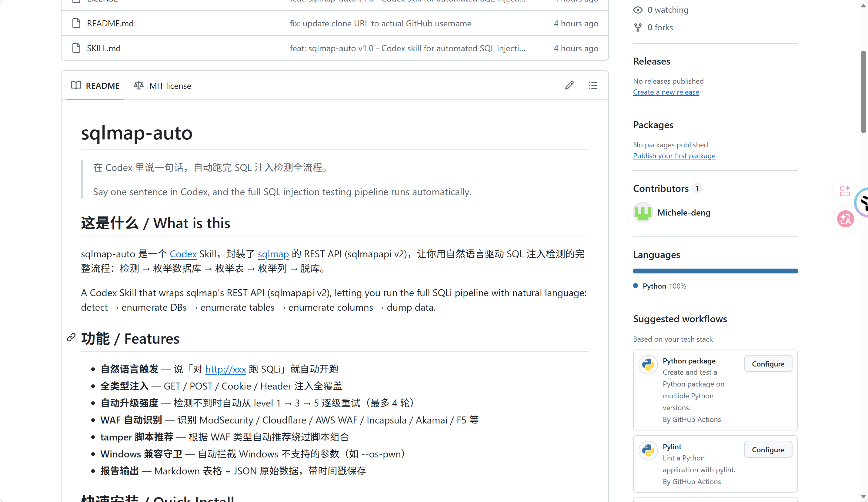The width and height of the screenshot is (868, 502).
Task: Click 'Suggested workflows' heading
Action: pyautogui.click(x=680, y=319)
